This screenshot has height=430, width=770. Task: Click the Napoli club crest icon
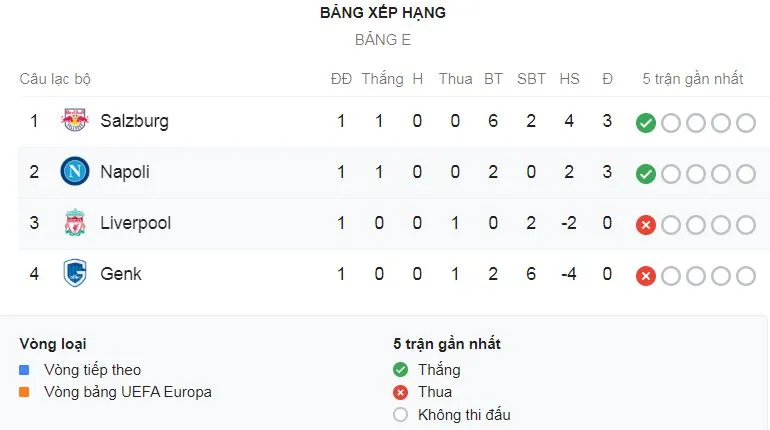tap(74, 172)
